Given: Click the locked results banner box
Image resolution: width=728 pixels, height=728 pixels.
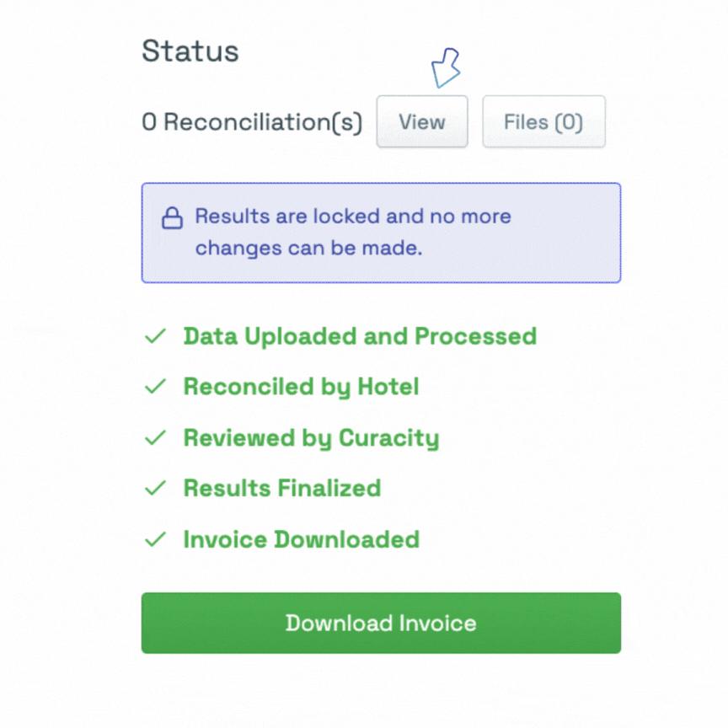Looking at the screenshot, I should click(x=381, y=233).
